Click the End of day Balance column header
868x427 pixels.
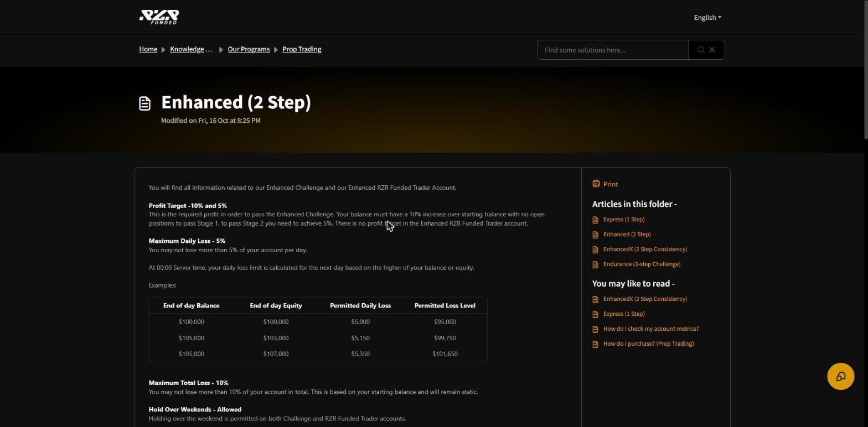click(192, 306)
